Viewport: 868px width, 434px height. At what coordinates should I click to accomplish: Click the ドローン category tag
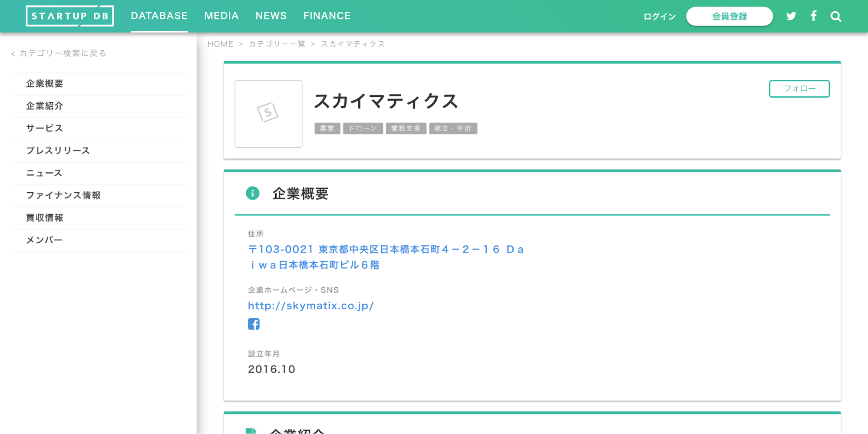pos(363,128)
